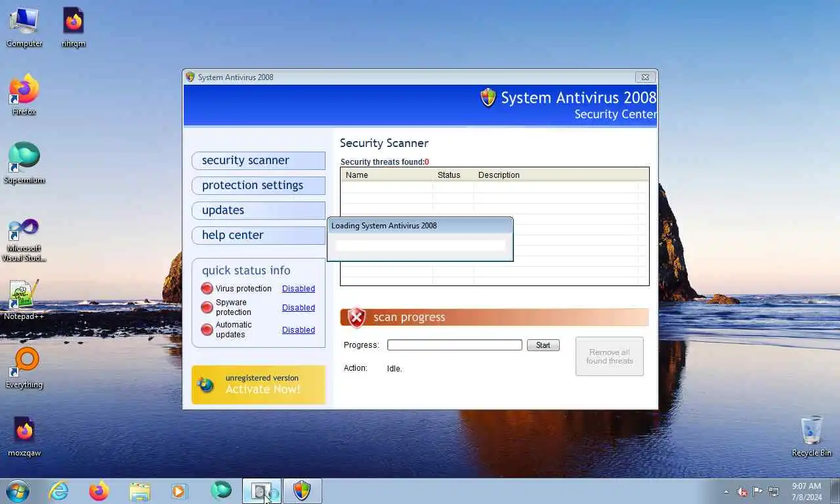Go to the updates section
Screen dimensions: 840x504
pyautogui.click(x=259, y=210)
